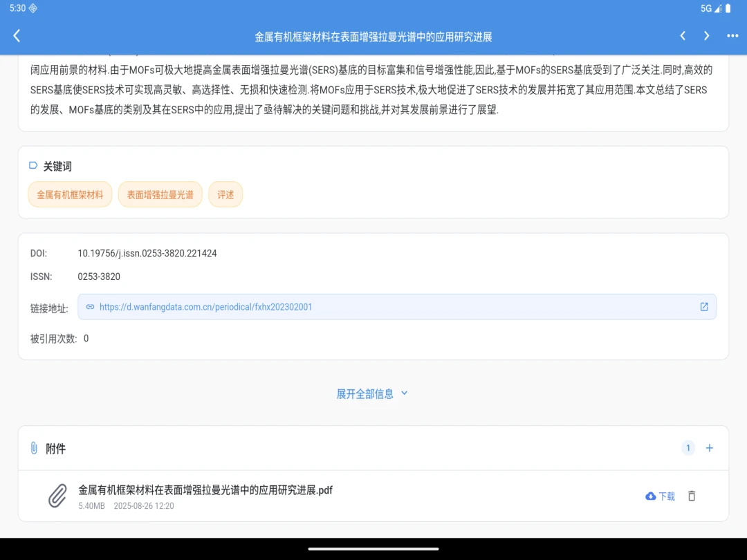Open previous record chevron in header

tap(683, 36)
